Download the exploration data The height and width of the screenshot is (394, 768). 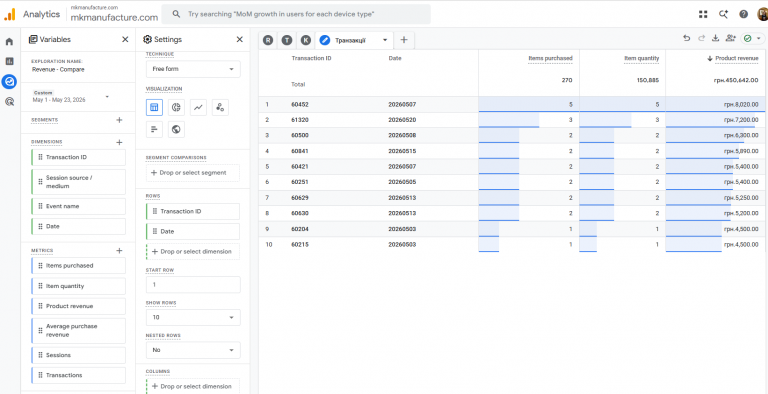pyautogui.click(x=715, y=38)
